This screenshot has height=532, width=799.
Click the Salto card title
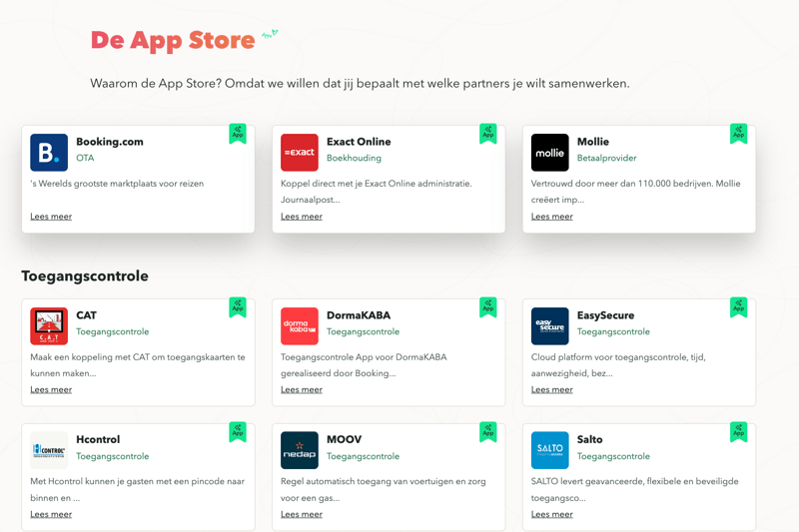(x=589, y=439)
